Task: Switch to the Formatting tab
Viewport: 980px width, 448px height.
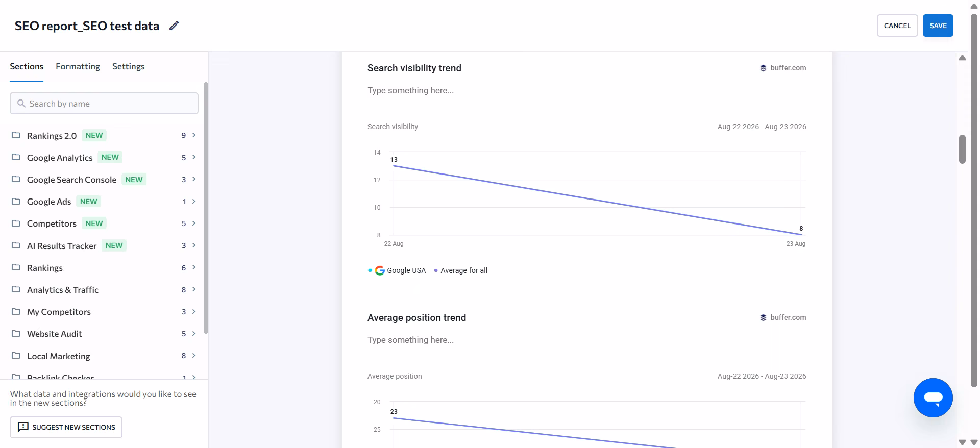Action: point(78,66)
